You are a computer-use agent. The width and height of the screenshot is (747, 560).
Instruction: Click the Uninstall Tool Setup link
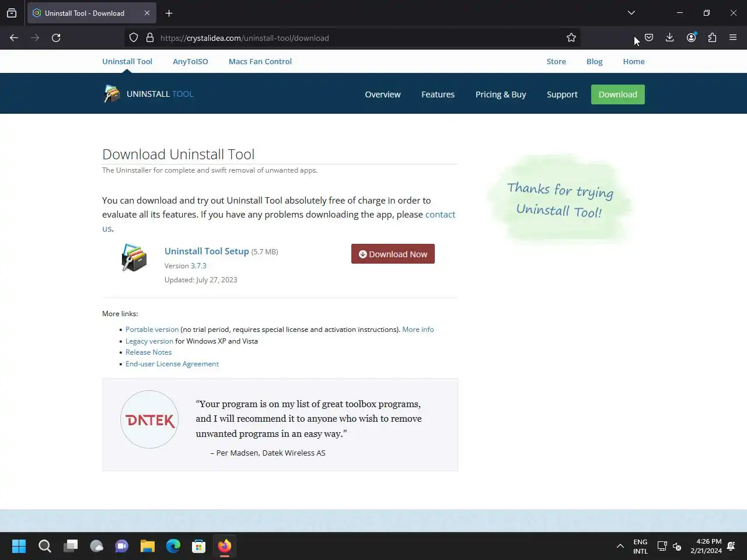coord(207,251)
